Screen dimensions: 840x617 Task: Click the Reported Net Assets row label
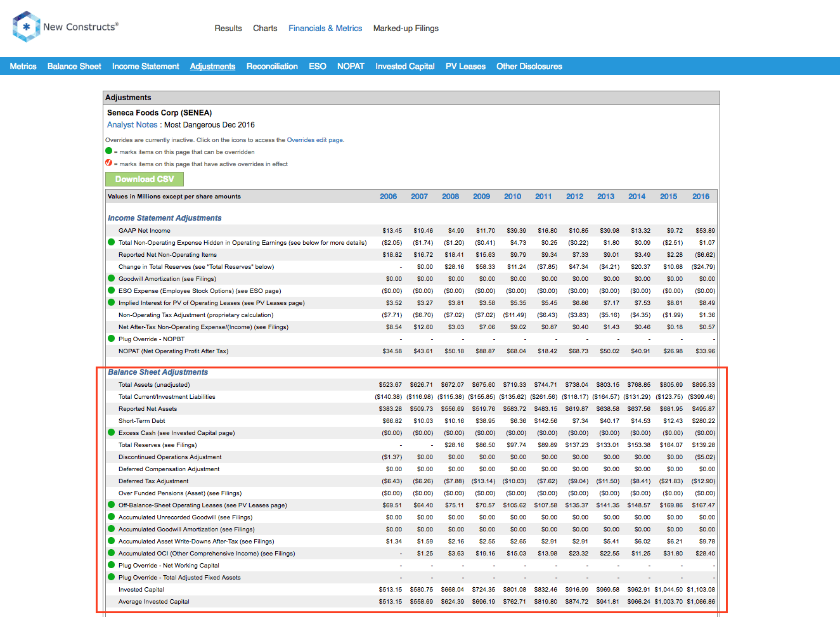148,409
